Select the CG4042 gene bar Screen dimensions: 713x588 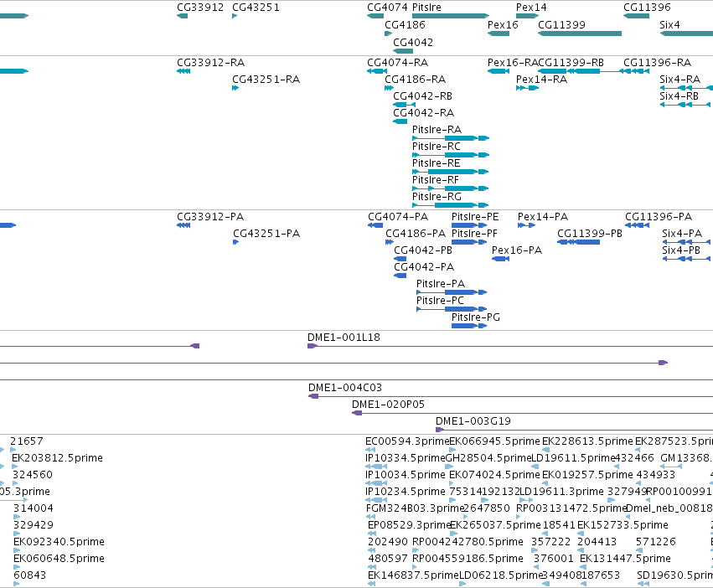403,51
